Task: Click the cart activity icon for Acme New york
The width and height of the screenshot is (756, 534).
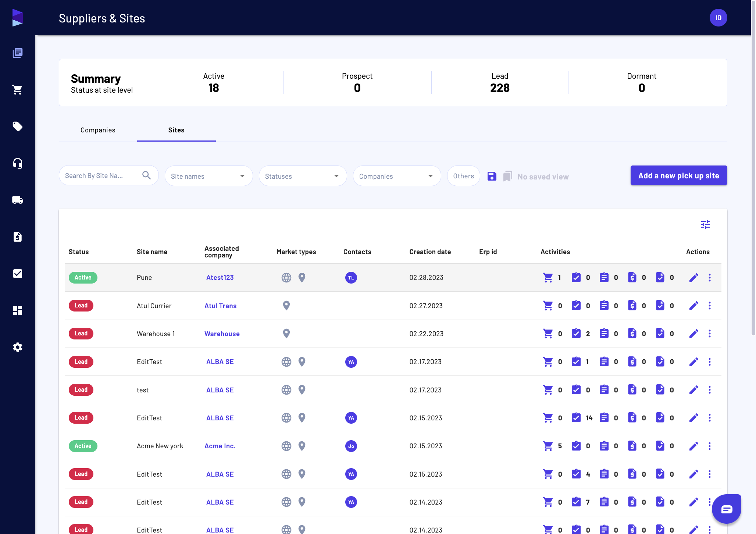Action: pos(548,446)
